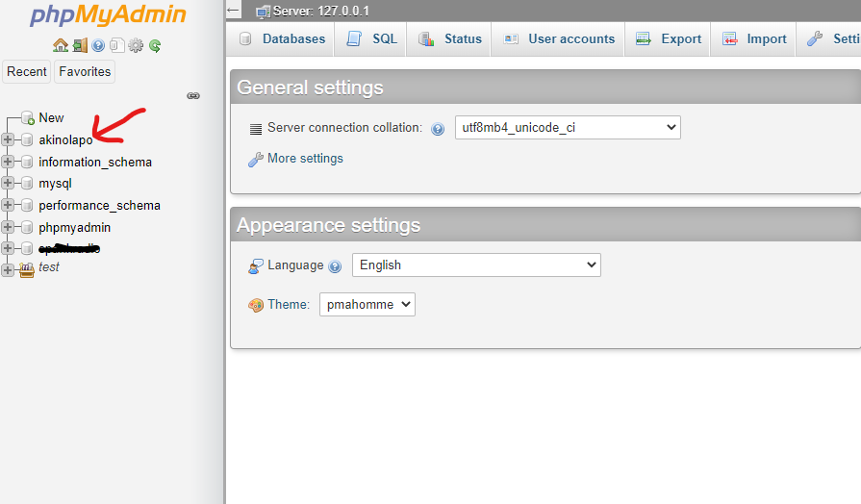Select New in the database tree
Screen dimensions: 861x504
(x=51, y=118)
